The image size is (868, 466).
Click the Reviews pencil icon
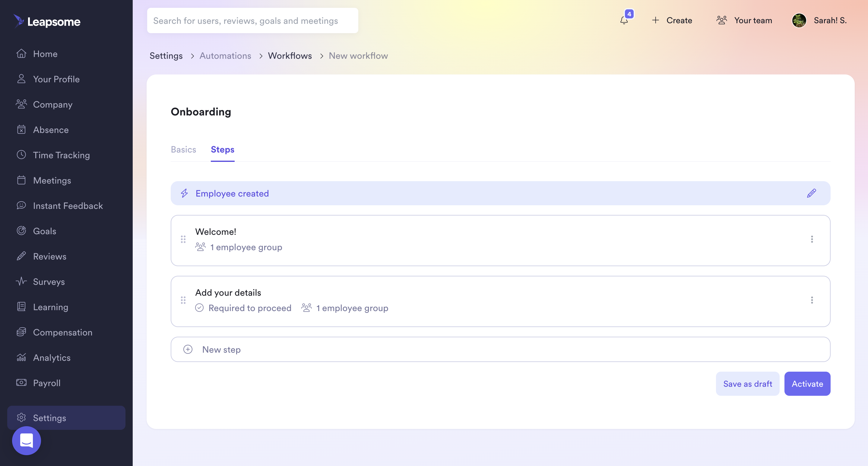pos(21,256)
